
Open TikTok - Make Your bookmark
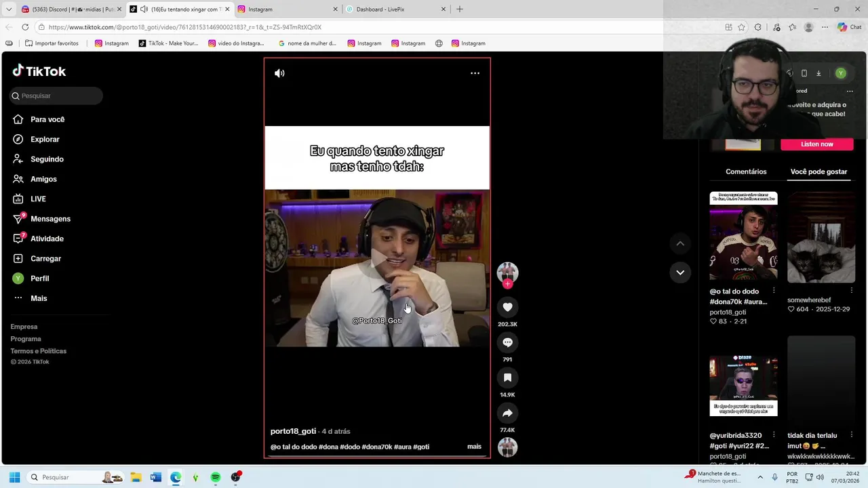(168, 43)
